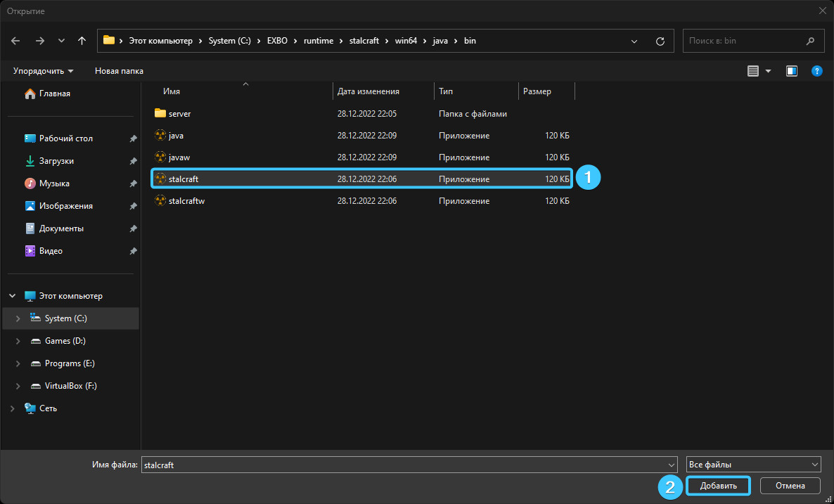Open address bar history dropdown

click(x=634, y=41)
